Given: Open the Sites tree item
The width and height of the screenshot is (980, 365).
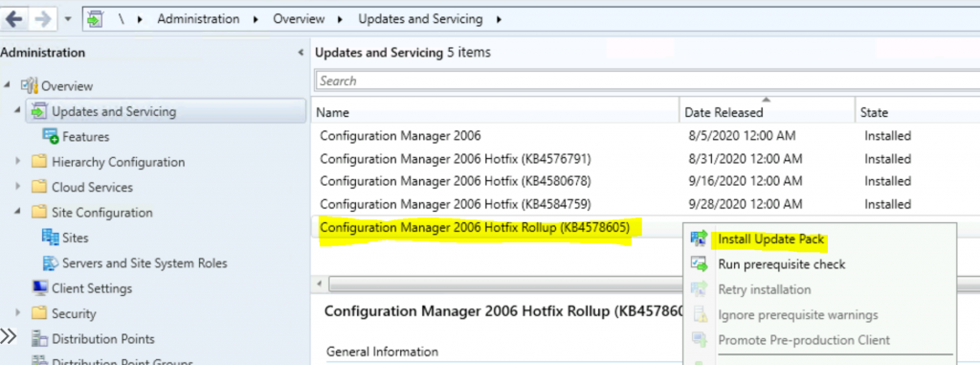Looking at the screenshot, I should click(x=75, y=238).
